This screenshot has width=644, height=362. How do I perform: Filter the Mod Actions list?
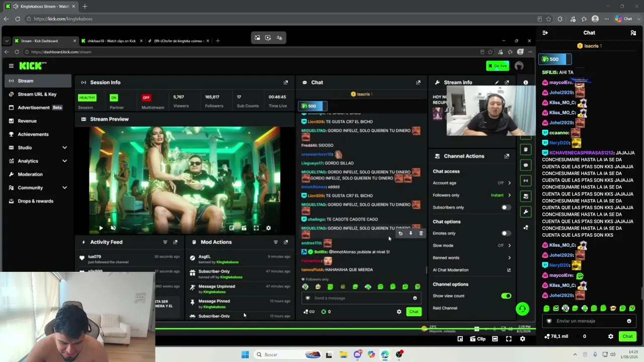pos(276,242)
